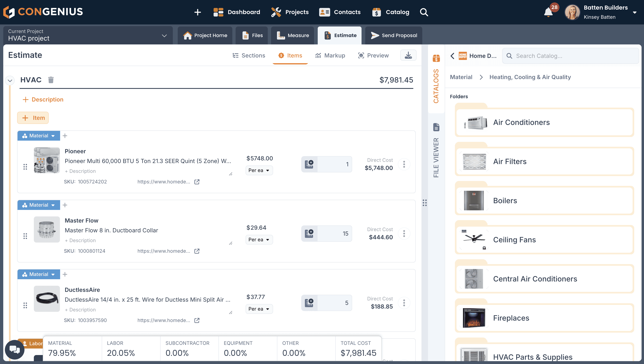Image resolution: width=644 pixels, height=364 pixels.
Task: Open Projects in top navigation
Action: point(290,12)
